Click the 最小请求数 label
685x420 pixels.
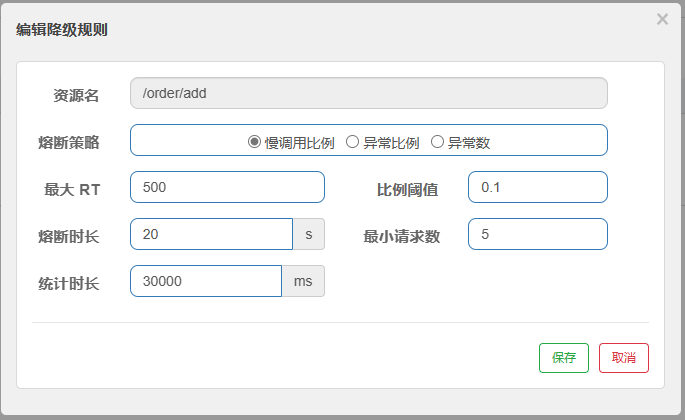(x=401, y=236)
